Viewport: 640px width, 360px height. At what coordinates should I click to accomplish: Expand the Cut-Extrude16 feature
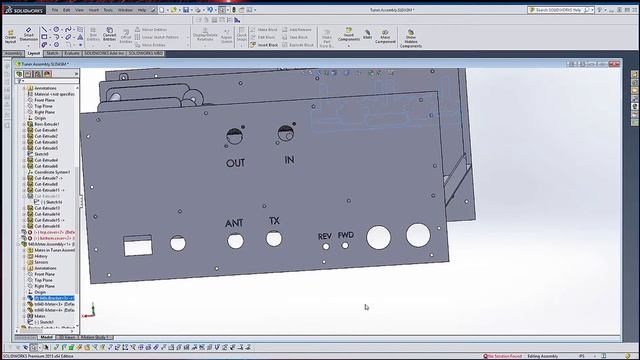click(x=24, y=226)
